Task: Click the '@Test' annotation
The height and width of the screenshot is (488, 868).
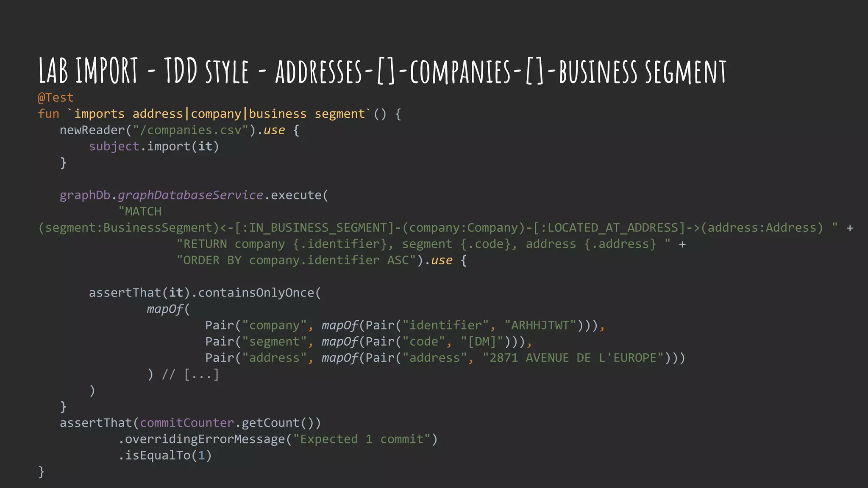Action: 56,98
